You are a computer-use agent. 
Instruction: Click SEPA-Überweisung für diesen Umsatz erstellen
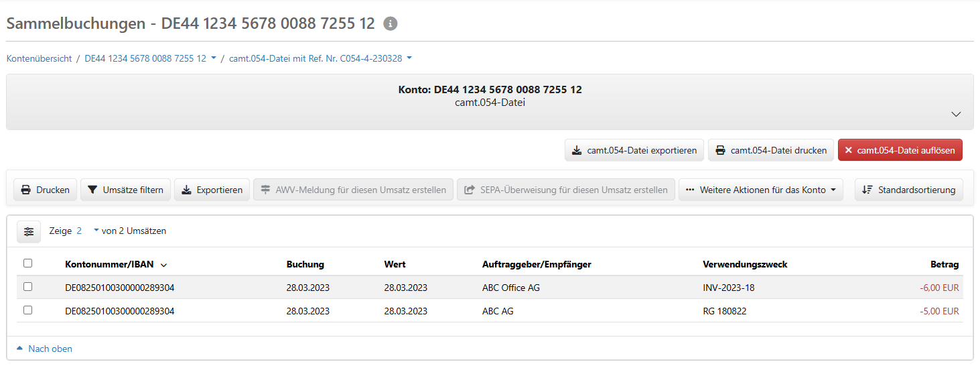pos(566,190)
